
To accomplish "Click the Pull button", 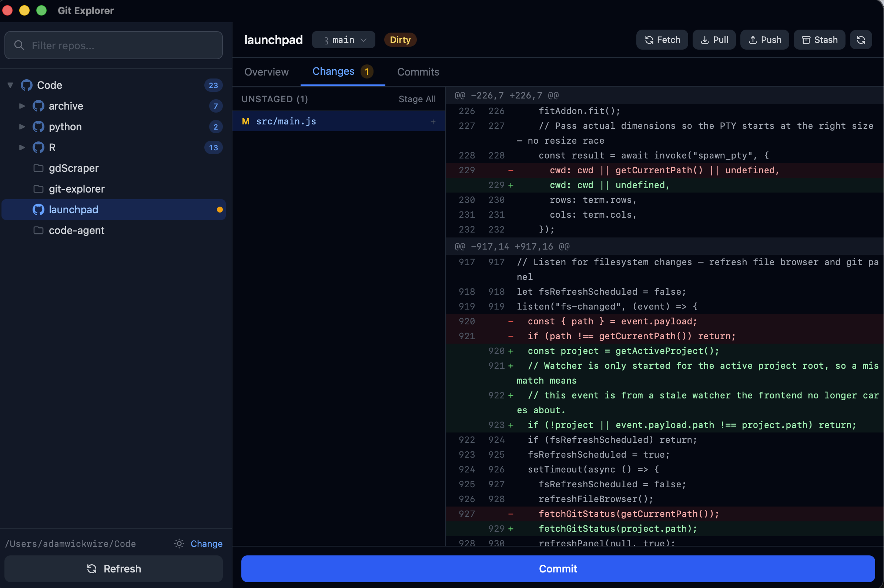I will coord(714,40).
